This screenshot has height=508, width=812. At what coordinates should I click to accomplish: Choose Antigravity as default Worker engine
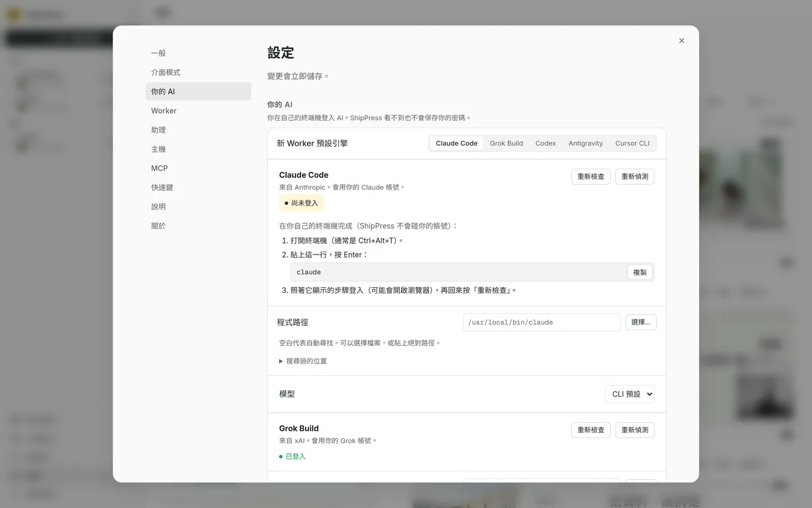585,143
